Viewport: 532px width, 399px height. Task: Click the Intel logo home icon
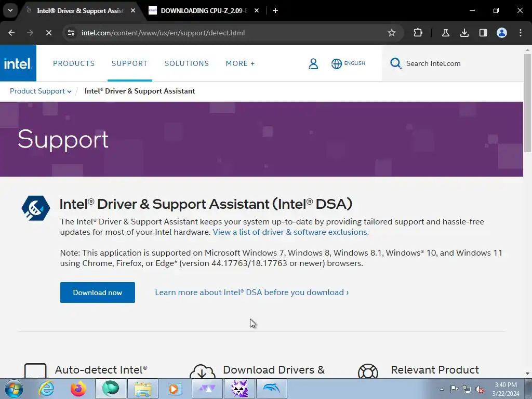pos(18,63)
